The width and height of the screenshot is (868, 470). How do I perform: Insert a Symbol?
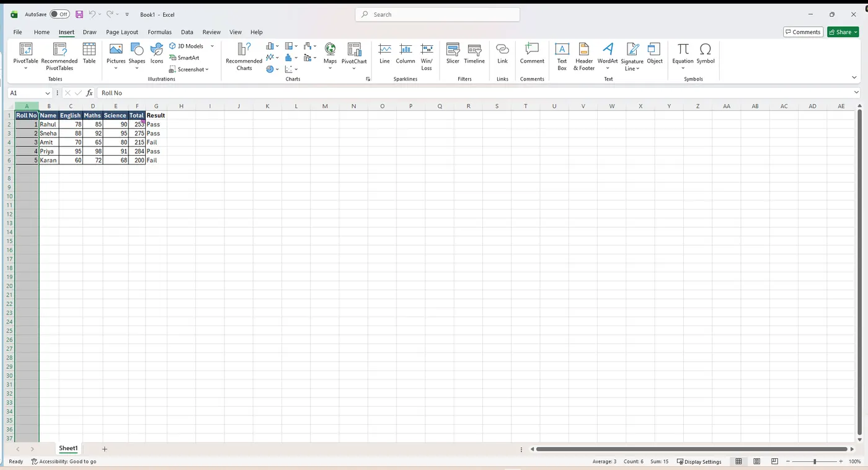[x=706, y=53]
